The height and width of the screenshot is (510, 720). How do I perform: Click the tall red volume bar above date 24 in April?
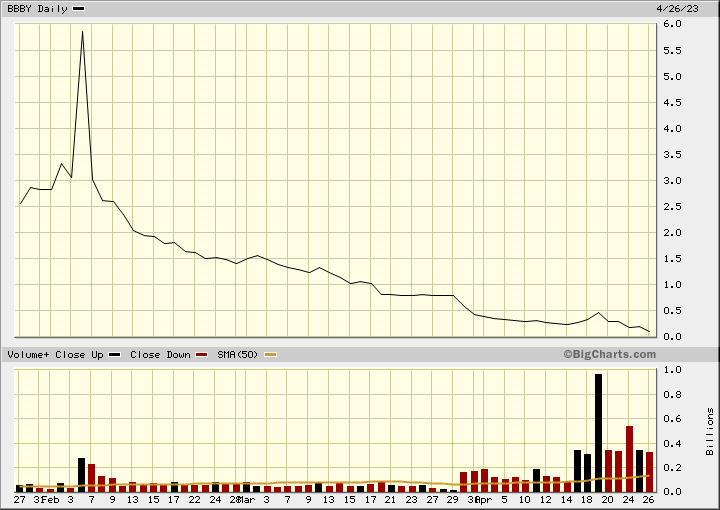[629, 459]
